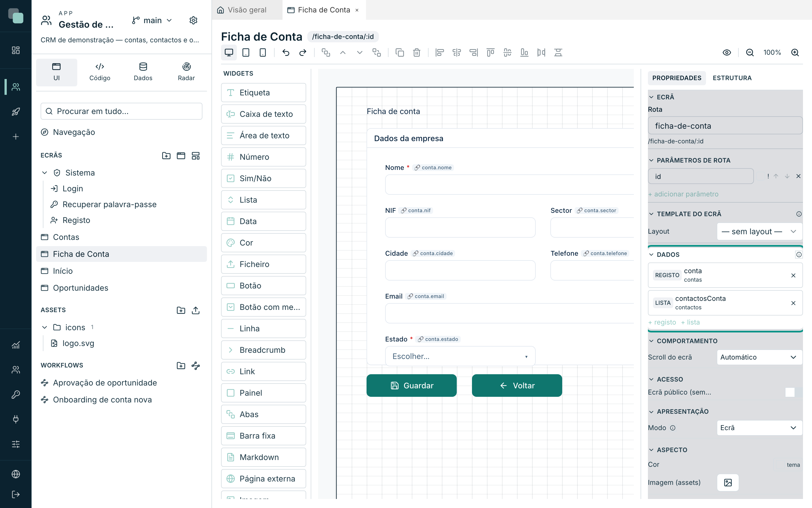Remove contactosConta lista data source
The width and height of the screenshot is (812, 508).
click(x=793, y=303)
